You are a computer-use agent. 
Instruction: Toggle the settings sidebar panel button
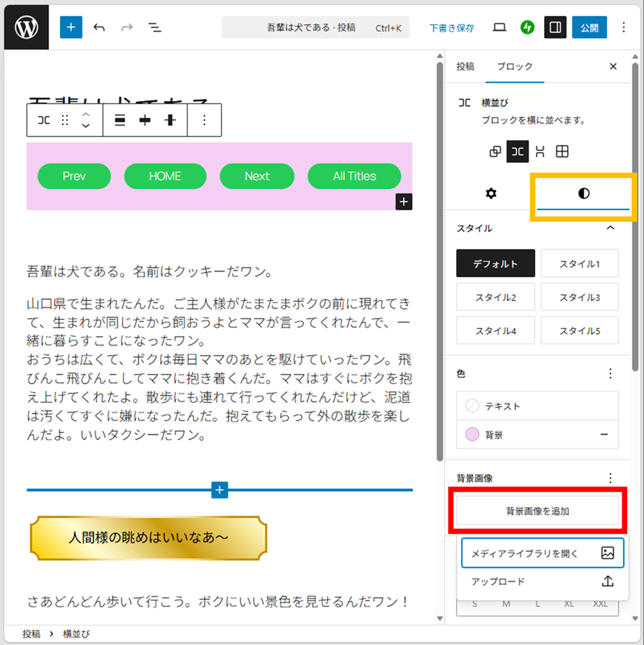(x=555, y=28)
